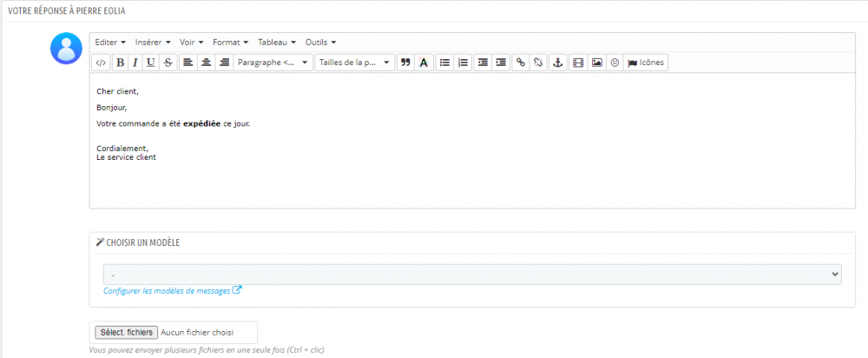The image size is (868, 358).
Task: Click the bold word expédiée
Action: [x=202, y=123]
